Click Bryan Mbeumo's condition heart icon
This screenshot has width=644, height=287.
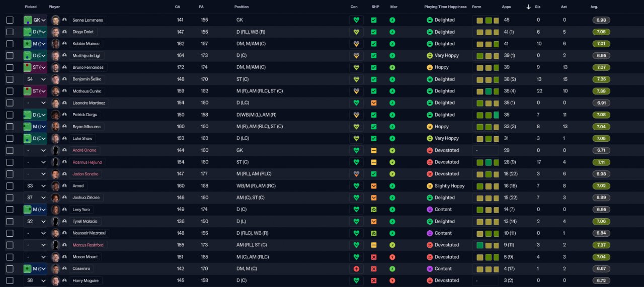click(x=356, y=127)
